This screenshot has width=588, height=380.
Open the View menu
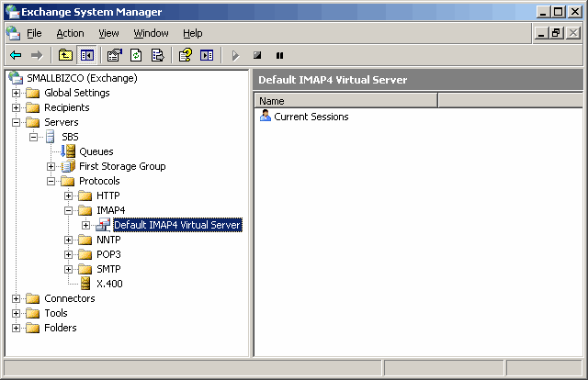(108, 33)
